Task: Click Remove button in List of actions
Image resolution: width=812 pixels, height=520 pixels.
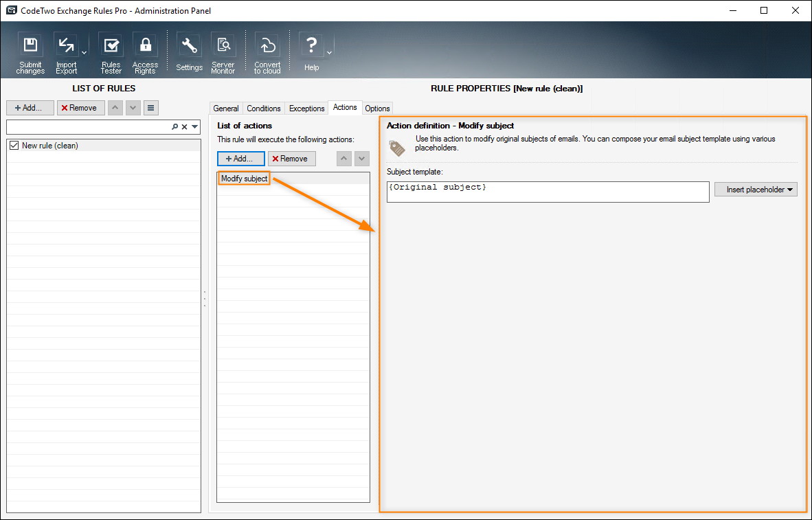Action: click(x=291, y=159)
